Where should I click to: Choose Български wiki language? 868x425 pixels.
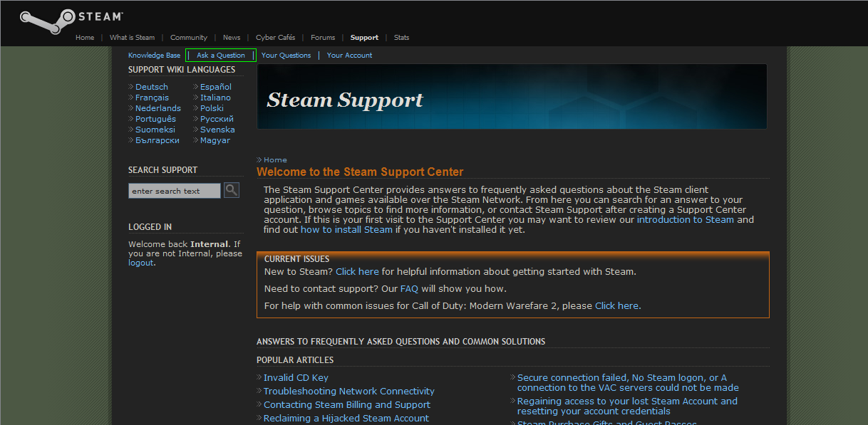coord(157,140)
